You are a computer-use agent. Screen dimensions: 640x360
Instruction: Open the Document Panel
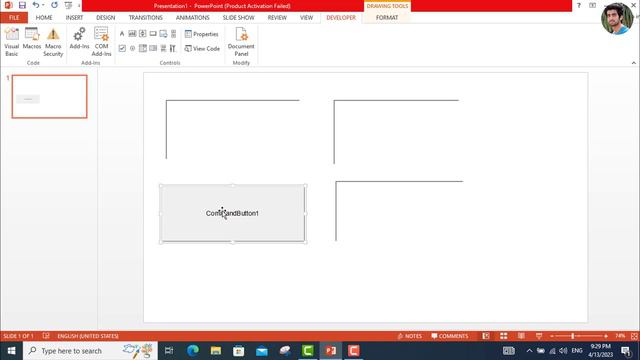[241, 42]
